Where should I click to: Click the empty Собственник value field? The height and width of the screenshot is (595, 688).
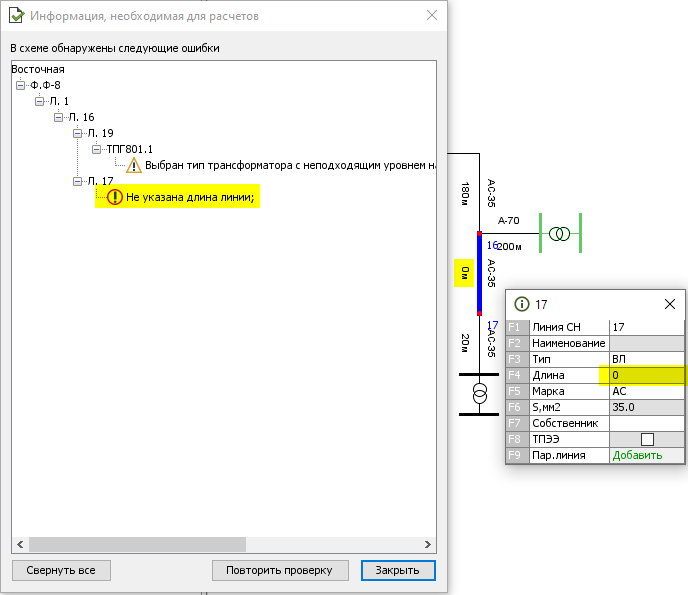point(647,423)
